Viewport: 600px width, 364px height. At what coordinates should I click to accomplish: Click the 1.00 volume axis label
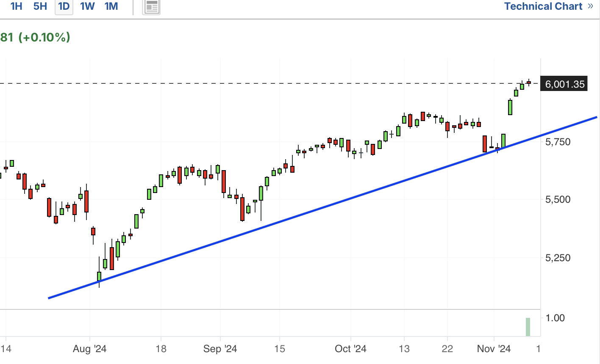555,318
